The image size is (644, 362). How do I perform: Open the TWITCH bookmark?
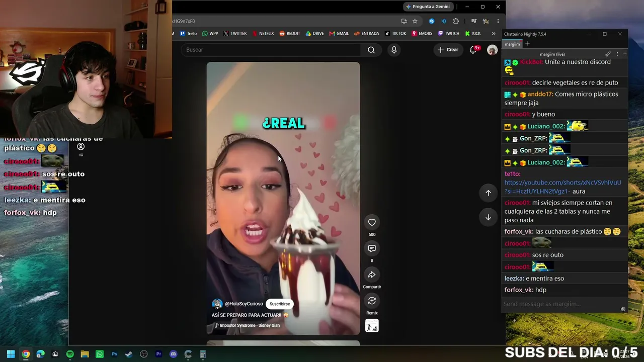(449, 34)
